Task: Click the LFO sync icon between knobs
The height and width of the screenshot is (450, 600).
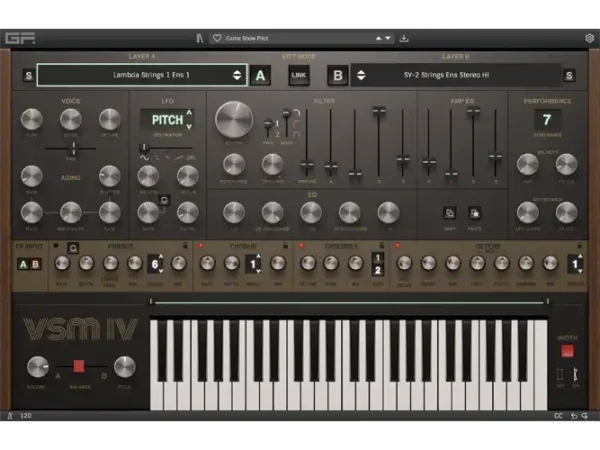Action: [x=164, y=200]
